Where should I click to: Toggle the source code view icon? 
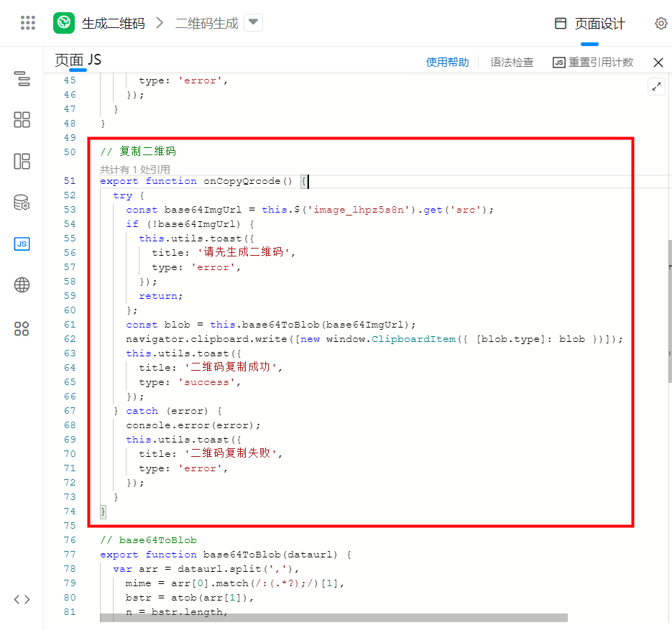pyautogui.click(x=22, y=599)
